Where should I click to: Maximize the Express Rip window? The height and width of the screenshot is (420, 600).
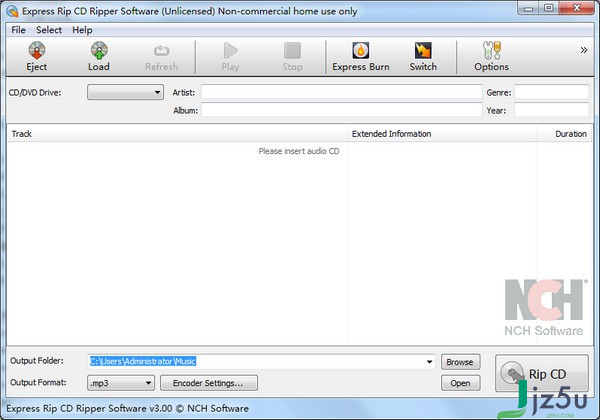click(548, 8)
